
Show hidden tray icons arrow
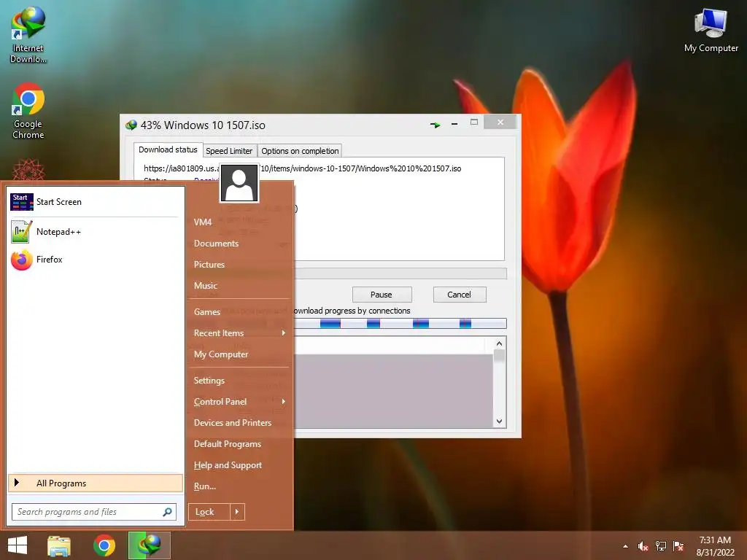pyautogui.click(x=625, y=546)
